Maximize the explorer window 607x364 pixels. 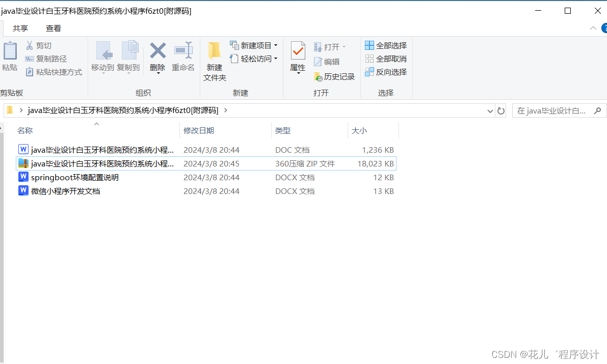pos(568,11)
